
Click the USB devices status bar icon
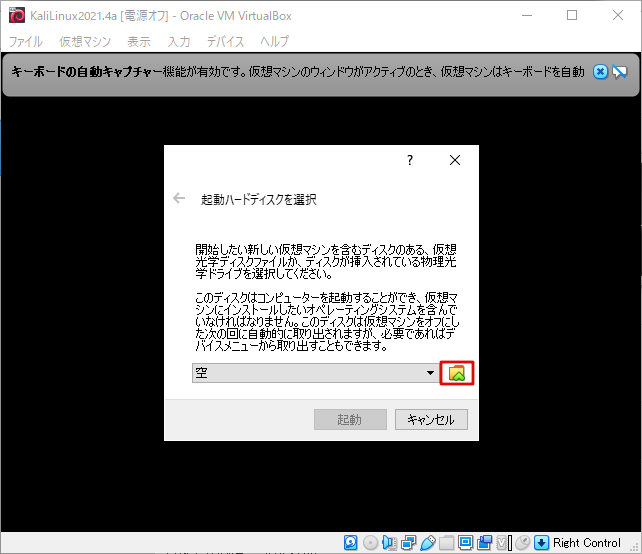[427, 543]
